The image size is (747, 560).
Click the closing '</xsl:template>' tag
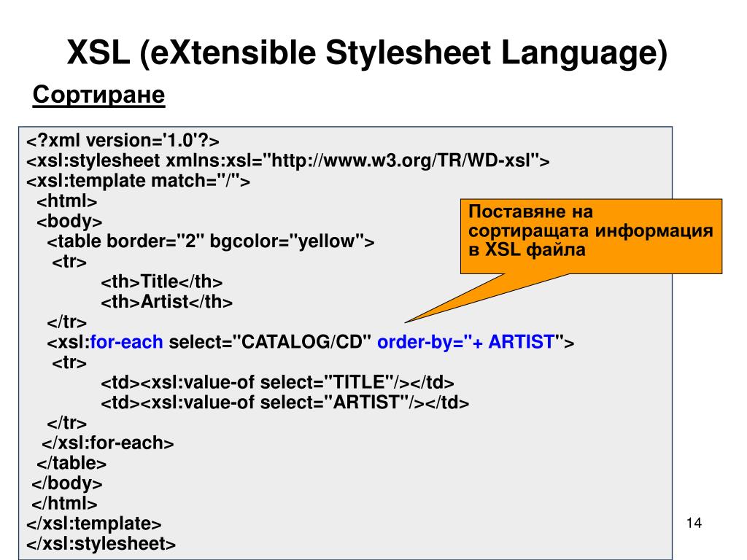(x=94, y=524)
